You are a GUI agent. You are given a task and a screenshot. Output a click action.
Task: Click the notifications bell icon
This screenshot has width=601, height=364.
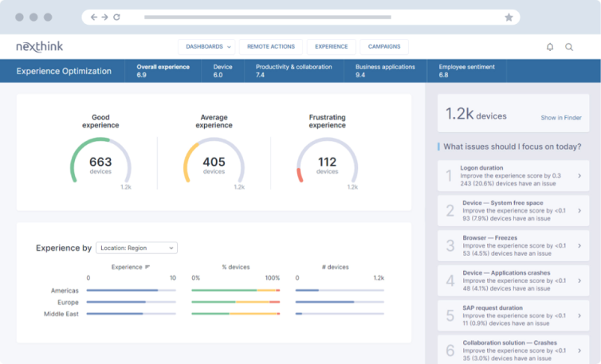tap(550, 47)
